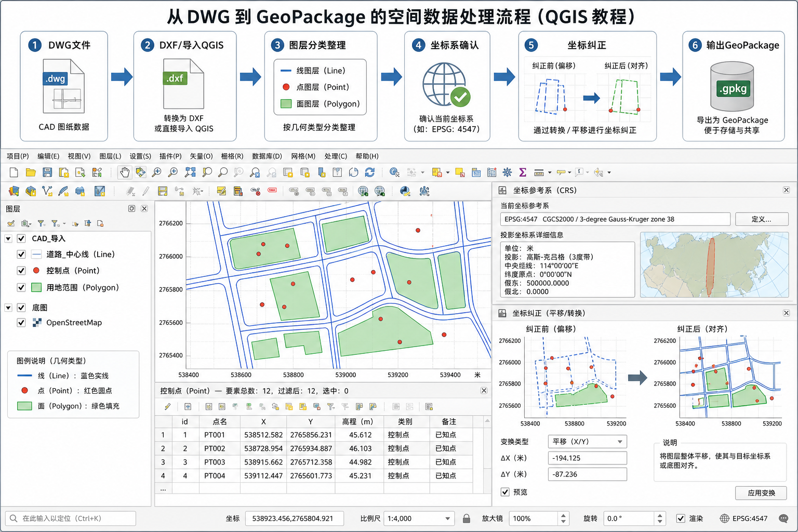Screen dimensions: 798x532
Task: Toggle editing pencil in attribute table toolbar
Action: pos(167,407)
